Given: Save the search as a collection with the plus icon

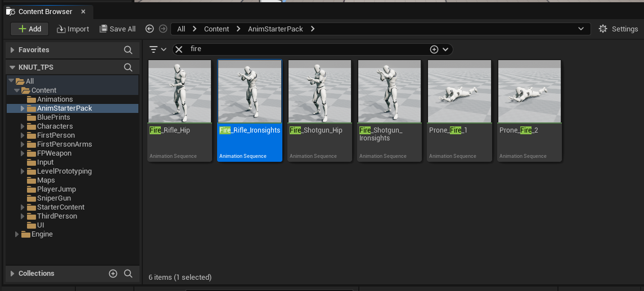Looking at the screenshot, I should 434,49.
